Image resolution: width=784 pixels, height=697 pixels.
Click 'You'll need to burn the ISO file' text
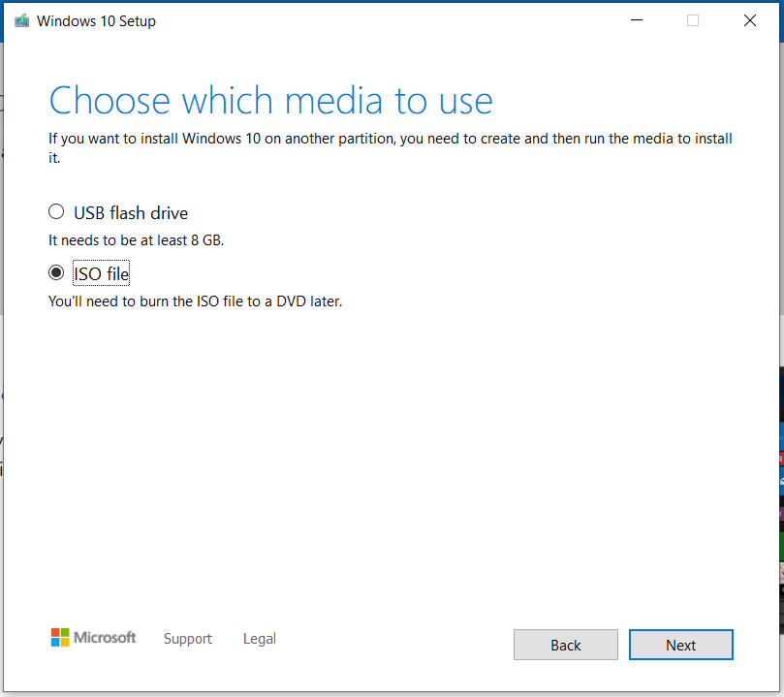pyautogui.click(x=195, y=301)
